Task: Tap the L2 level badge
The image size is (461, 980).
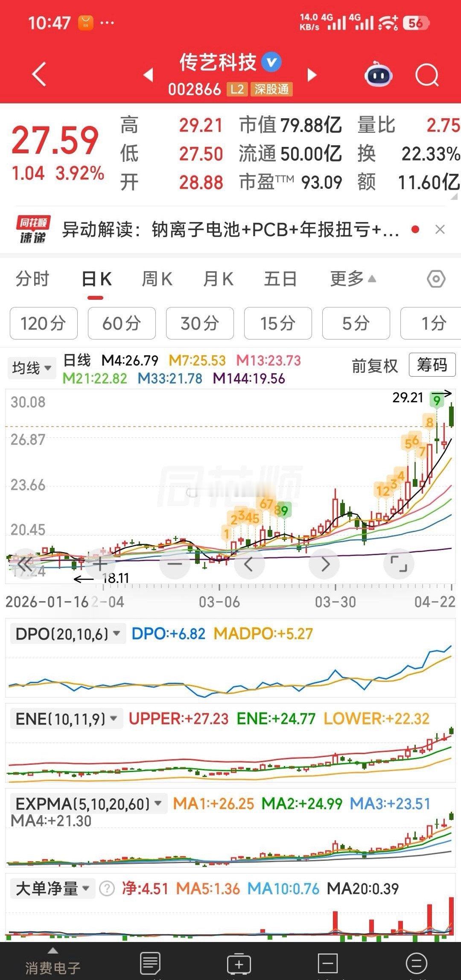Action: coord(237,89)
